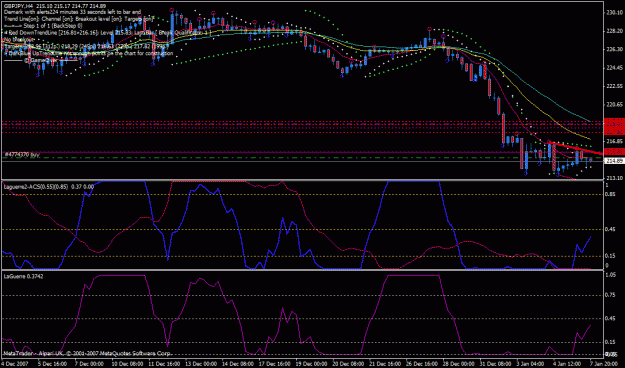Click the '26 Dec 16:00' time axis label
Viewport: 625px width, 368px height.
point(421,364)
